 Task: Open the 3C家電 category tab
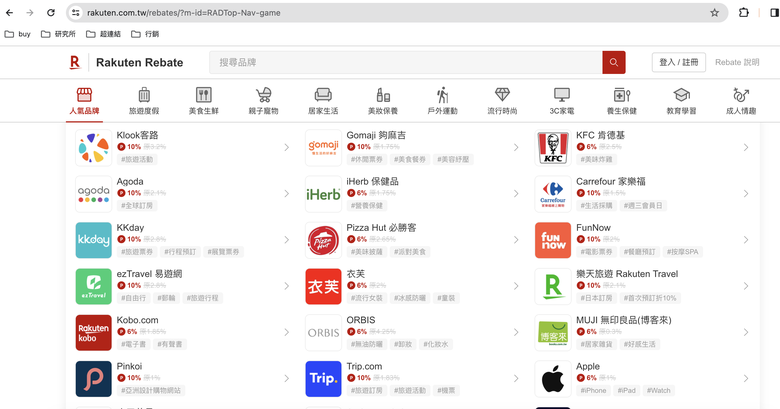coord(562,101)
